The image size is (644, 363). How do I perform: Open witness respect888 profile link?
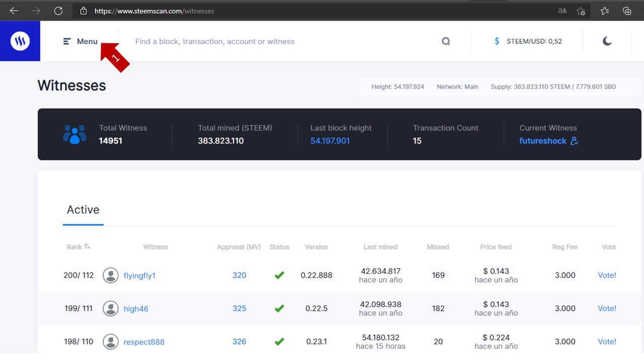pos(144,342)
